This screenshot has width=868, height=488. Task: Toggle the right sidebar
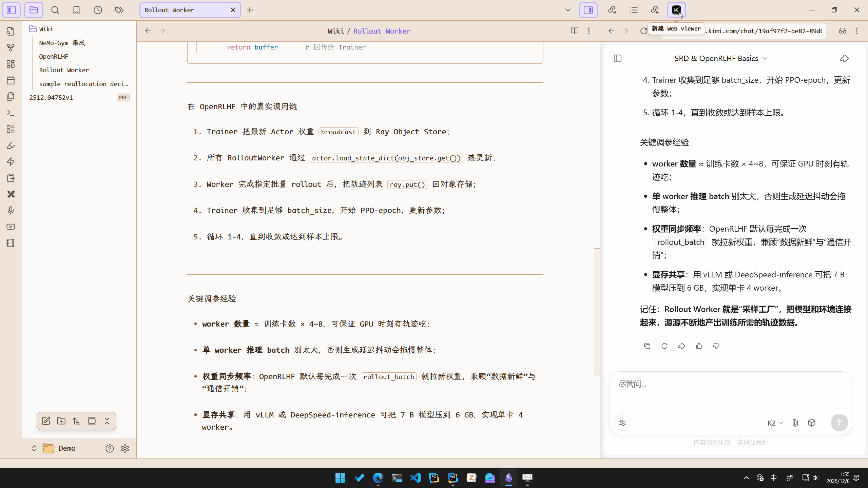point(588,10)
